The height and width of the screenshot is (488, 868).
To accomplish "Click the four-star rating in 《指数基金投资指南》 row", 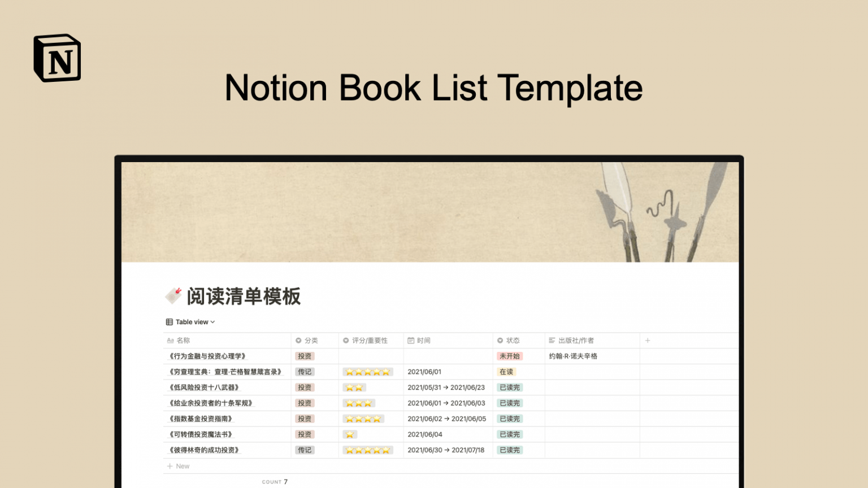I will [x=363, y=419].
